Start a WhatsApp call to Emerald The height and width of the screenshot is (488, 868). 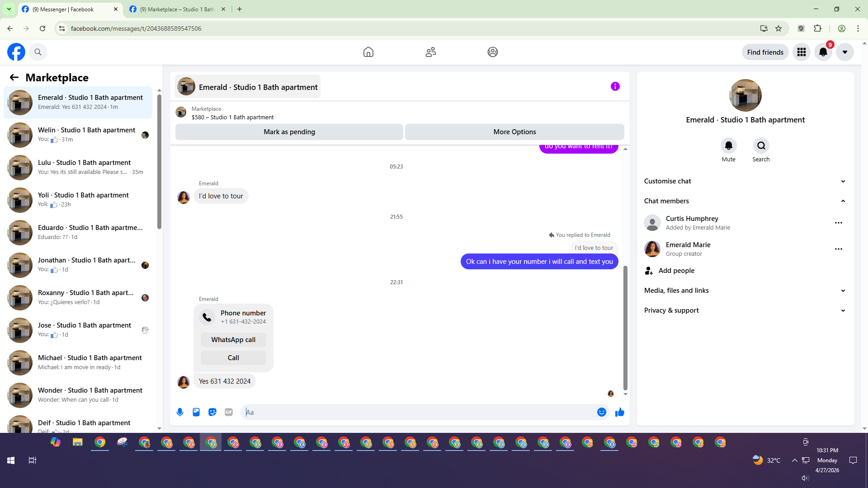233,340
